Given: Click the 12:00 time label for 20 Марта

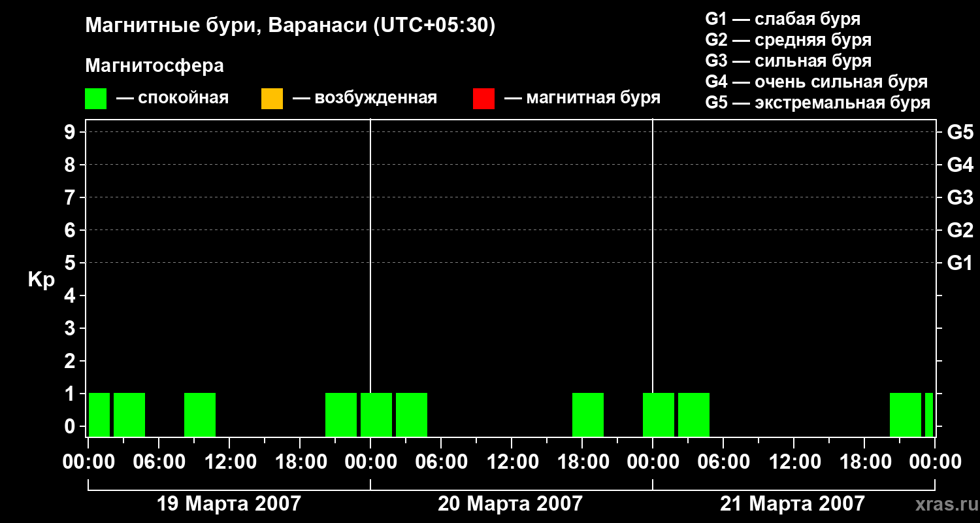Looking at the screenshot, I should tap(512, 462).
